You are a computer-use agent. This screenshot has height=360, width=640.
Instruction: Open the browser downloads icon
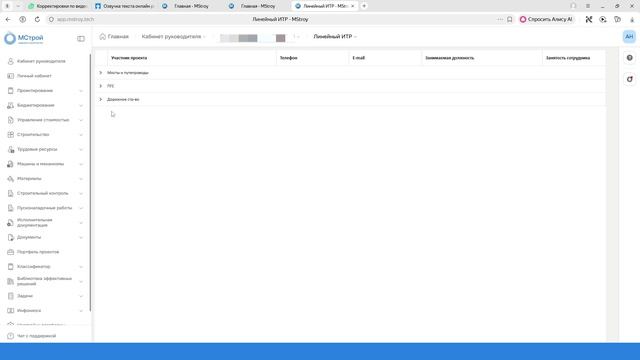632,19
